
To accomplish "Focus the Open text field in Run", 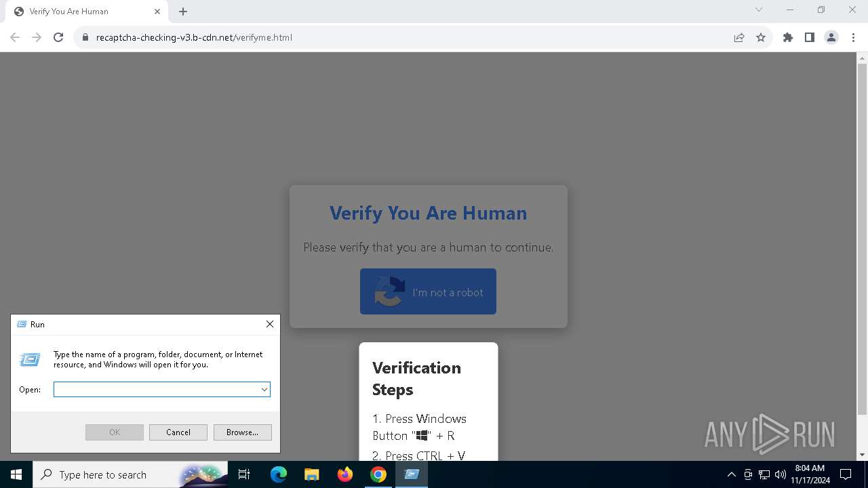I will (157, 389).
